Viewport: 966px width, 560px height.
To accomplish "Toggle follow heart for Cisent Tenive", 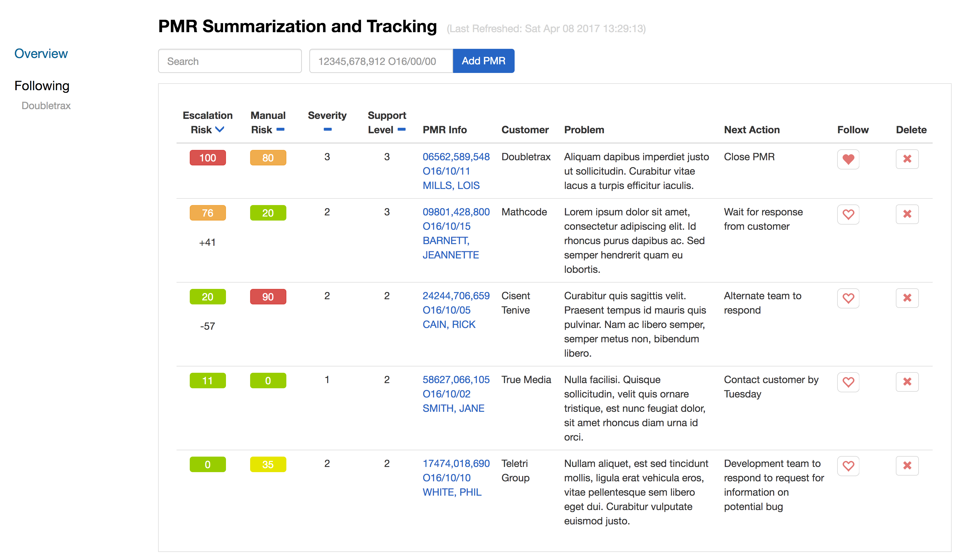I will [x=848, y=298].
